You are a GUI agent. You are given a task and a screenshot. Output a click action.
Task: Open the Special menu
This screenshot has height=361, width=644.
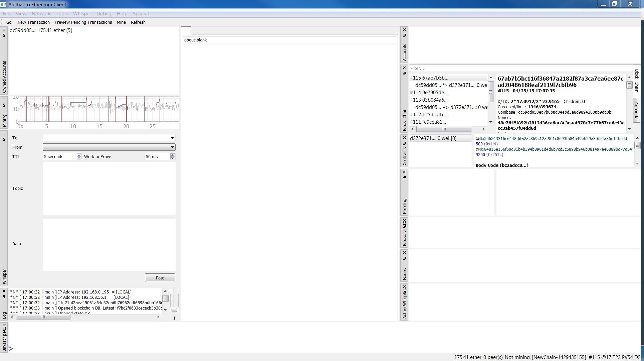(x=141, y=14)
